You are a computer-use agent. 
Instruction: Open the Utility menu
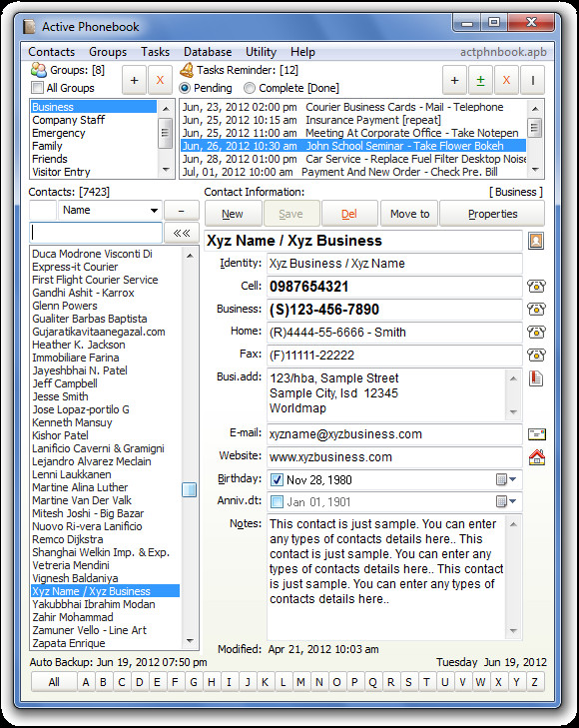tap(261, 52)
